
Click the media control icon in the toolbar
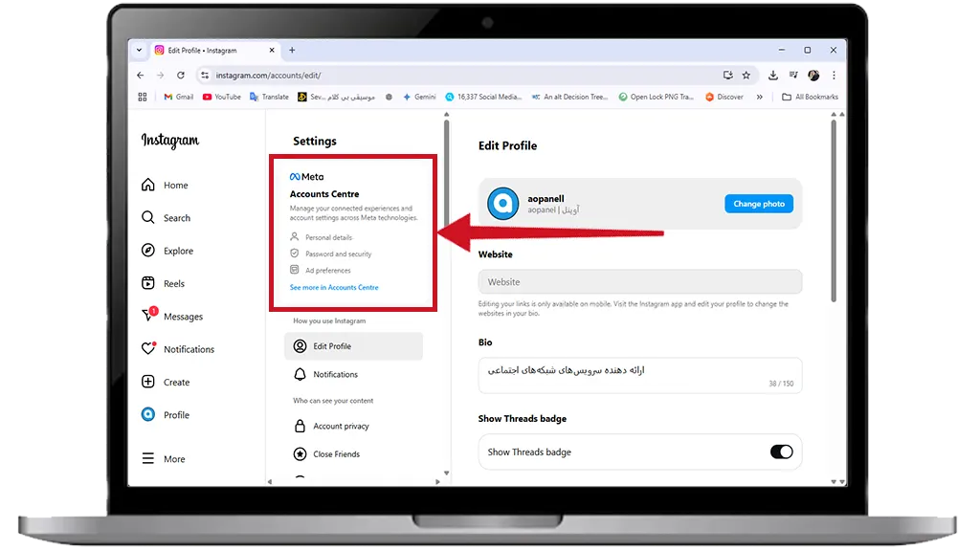point(793,75)
